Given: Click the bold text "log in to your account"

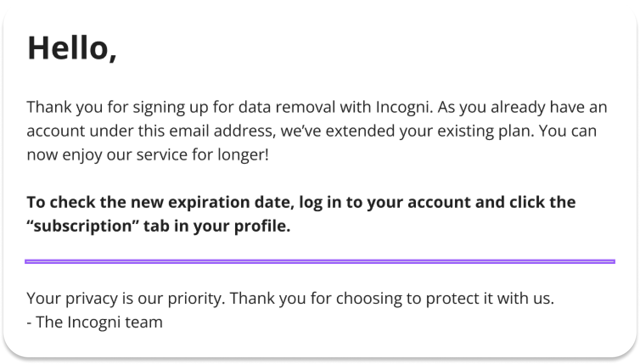Looking at the screenshot, I should [x=385, y=202].
